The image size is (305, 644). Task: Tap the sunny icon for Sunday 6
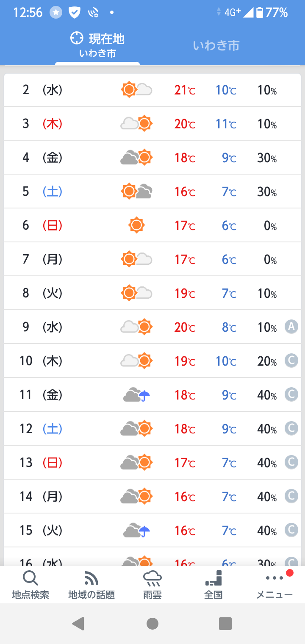(x=136, y=225)
